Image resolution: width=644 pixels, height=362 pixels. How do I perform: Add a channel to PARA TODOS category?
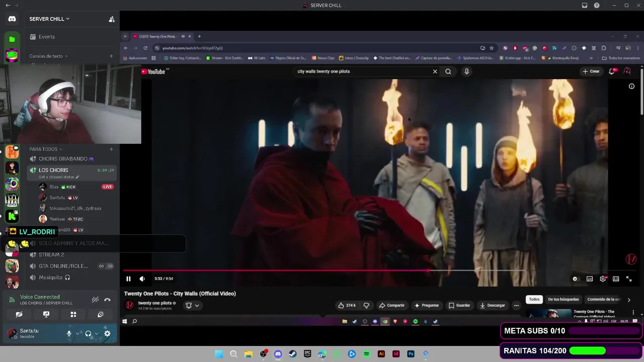click(x=111, y=149)
